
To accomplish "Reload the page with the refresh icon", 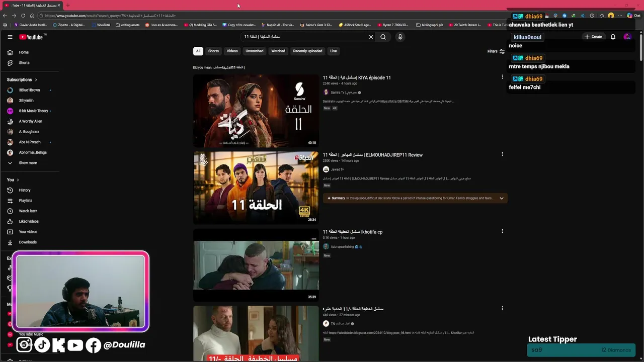I will (23, 16).
